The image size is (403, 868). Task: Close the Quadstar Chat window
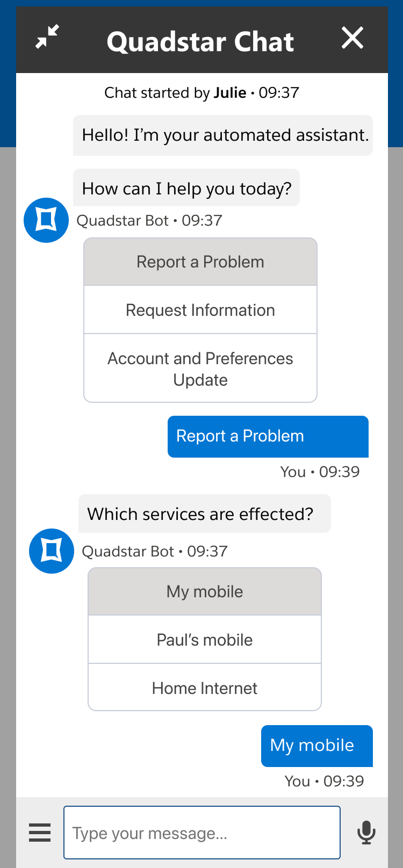352,38
